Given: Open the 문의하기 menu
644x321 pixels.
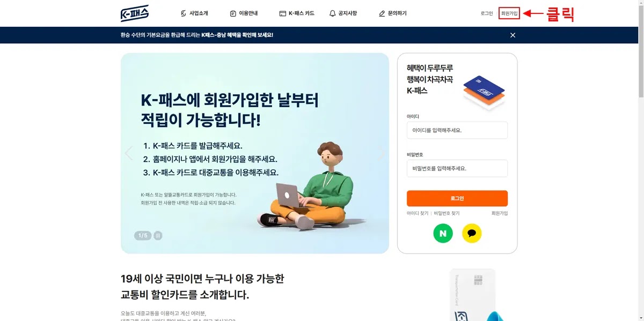Looking at the screenshot, I should tap(393, 13).
